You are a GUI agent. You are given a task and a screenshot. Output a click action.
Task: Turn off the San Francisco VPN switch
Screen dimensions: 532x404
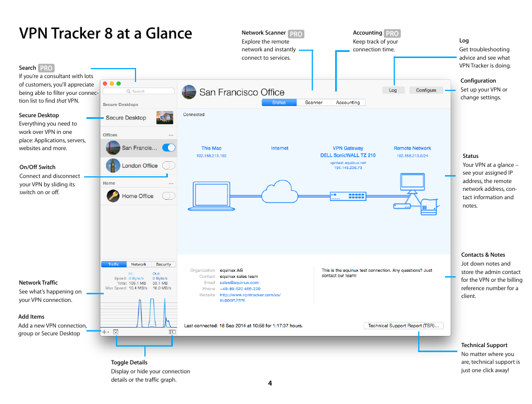tap(168, 148)
